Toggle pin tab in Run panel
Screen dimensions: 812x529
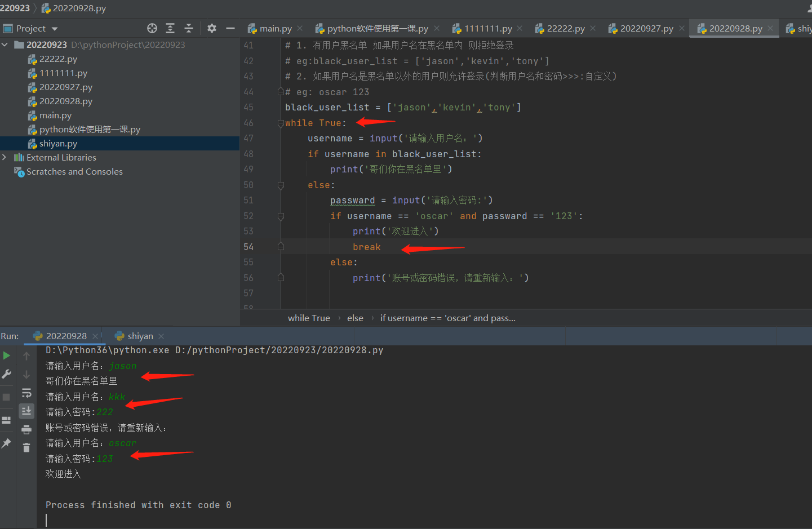click(x=7, y=443)
